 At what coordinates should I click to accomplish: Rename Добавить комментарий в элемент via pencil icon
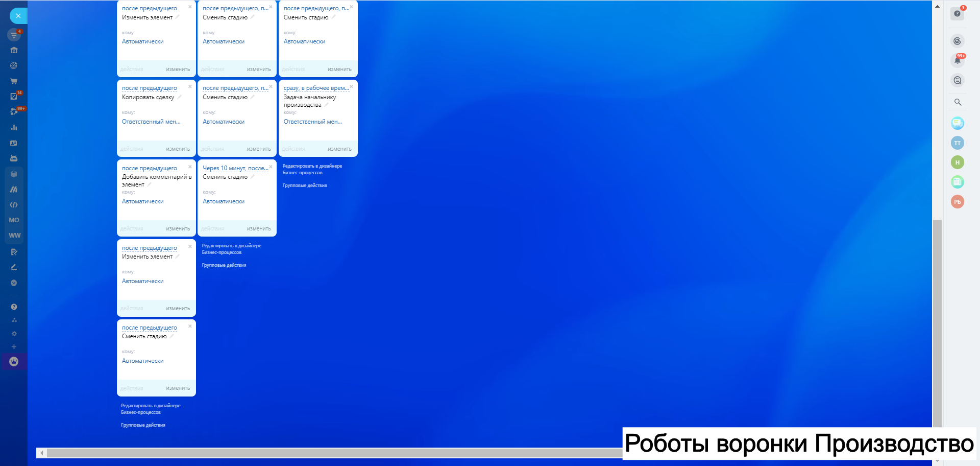[149, 184]
